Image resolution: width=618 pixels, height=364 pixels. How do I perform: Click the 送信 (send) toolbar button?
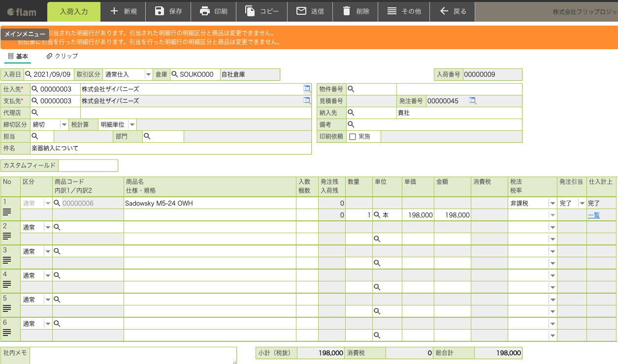coord(310,11)
